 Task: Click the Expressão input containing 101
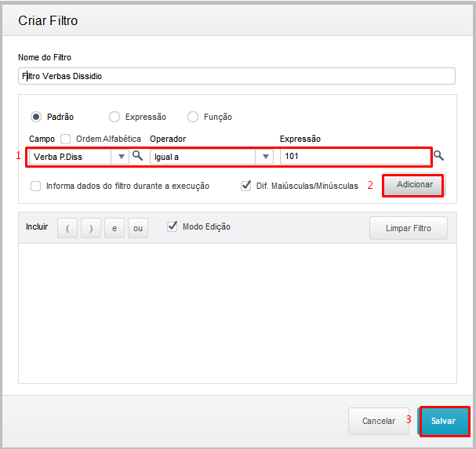355,157
